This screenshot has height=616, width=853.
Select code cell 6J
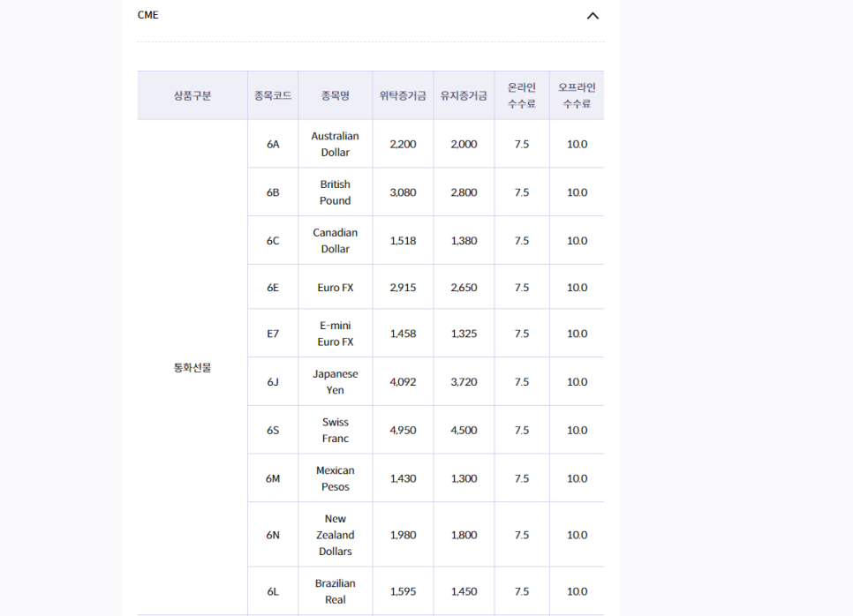coord(273,382)
